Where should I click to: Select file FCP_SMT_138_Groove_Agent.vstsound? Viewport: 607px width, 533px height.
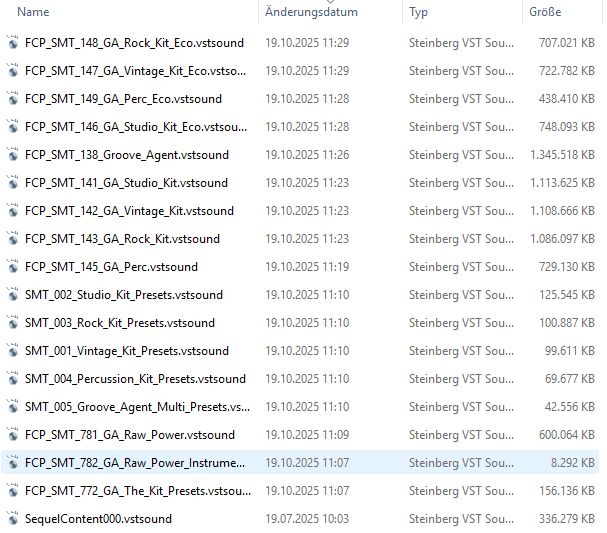(127, 155)
